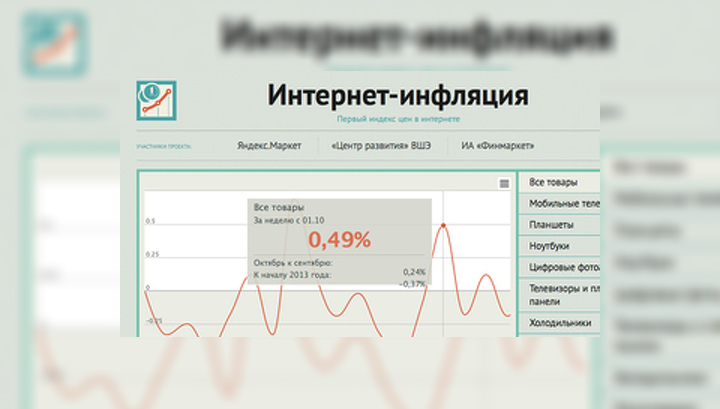This screenshot has height=409, width=720.
Task: Open «Центр развития» ВШЭ link
Action: click(x=381, y=146)
